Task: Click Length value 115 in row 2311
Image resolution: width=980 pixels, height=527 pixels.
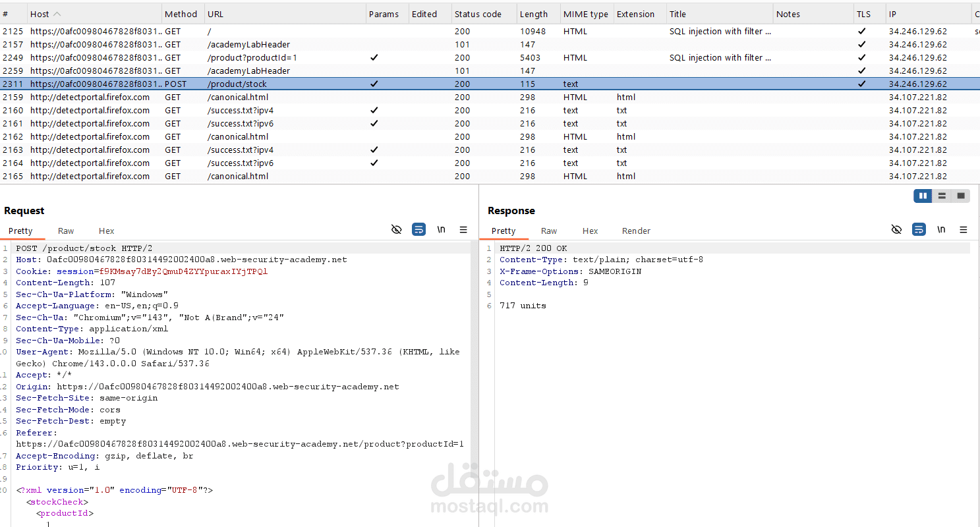Action: [x=527, y=84]
